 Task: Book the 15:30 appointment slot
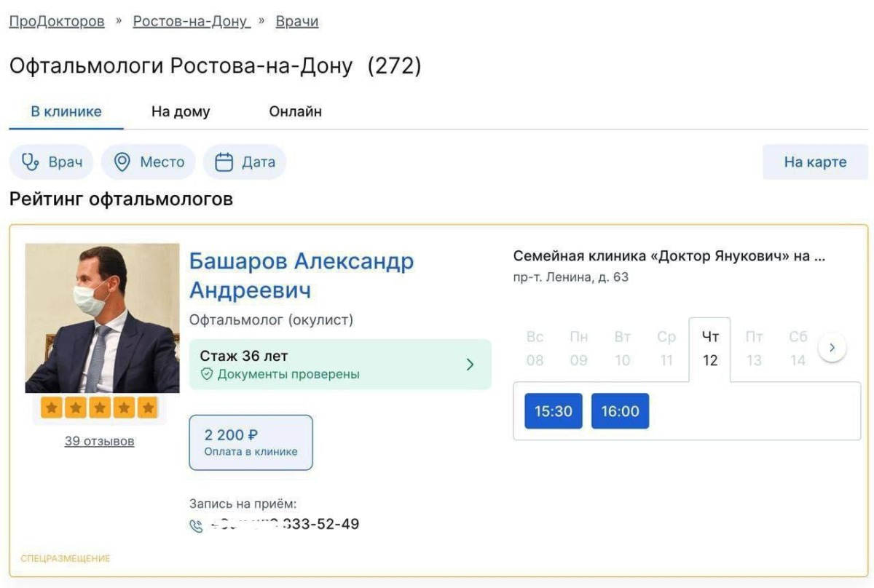[x=554, y=411]
